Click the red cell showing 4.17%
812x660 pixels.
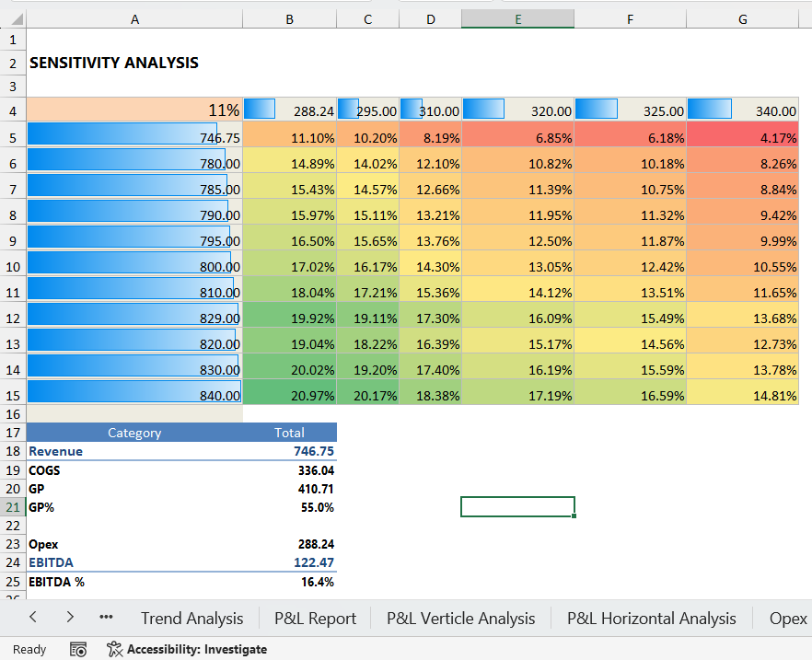pyautogui.click(x=742, y=137)
